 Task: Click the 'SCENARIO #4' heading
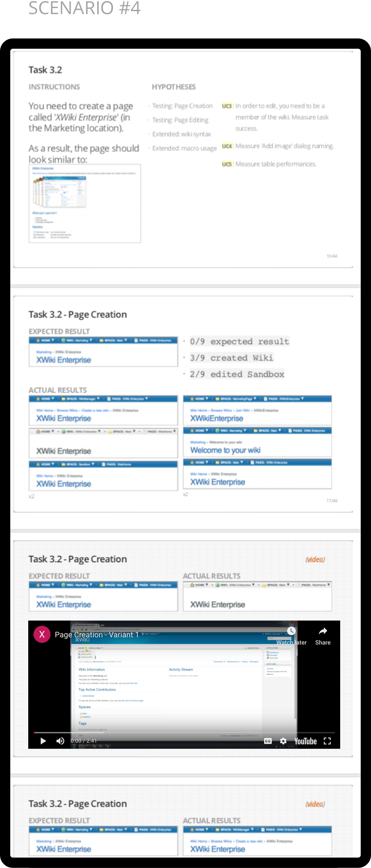[85, 8]
